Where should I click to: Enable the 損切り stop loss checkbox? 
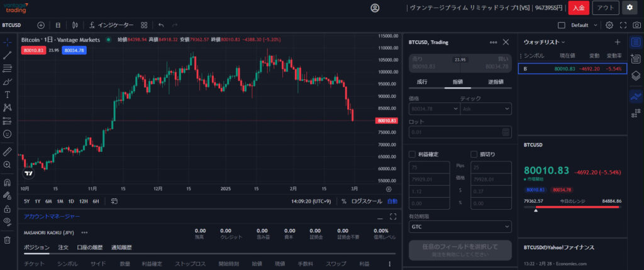pyautogui.click(x=474, y=154)
